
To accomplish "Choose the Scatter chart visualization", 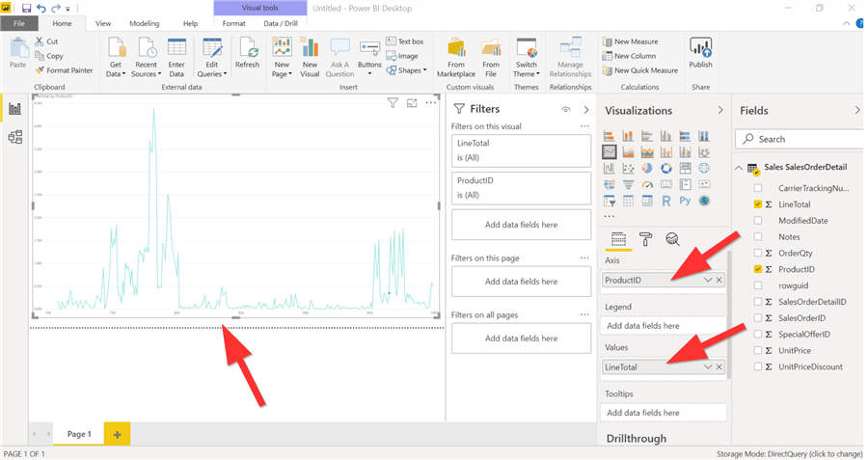I will [628, 168].
